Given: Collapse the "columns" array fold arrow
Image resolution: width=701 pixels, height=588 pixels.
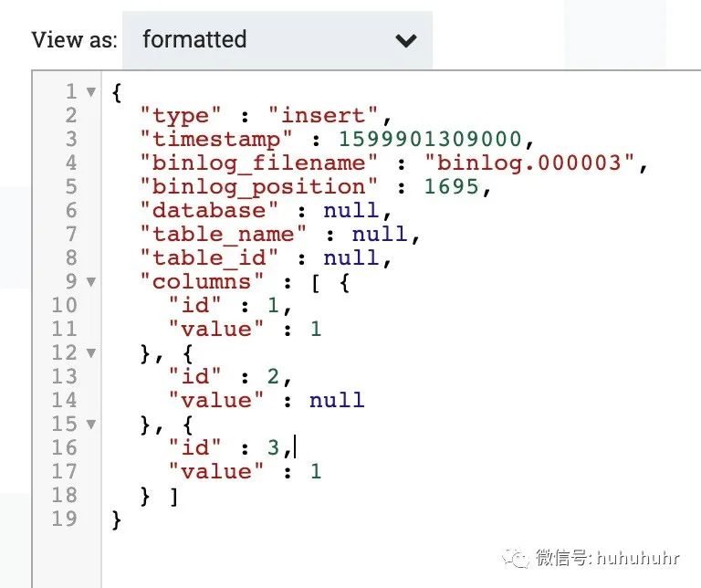Looking at the screenshot, I should [90, 281].
